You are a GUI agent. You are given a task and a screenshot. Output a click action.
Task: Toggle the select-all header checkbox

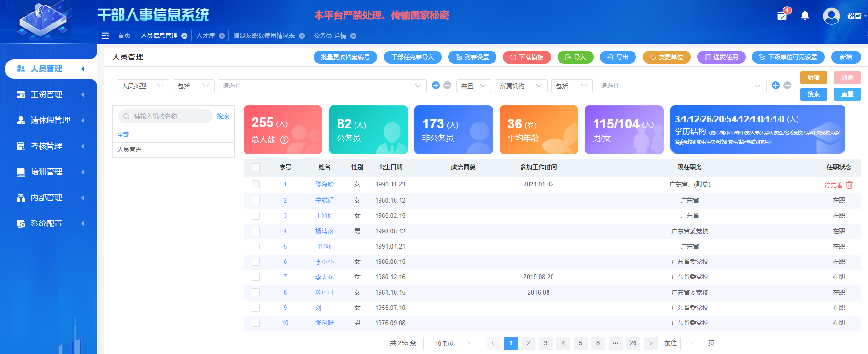coord(256,167)
